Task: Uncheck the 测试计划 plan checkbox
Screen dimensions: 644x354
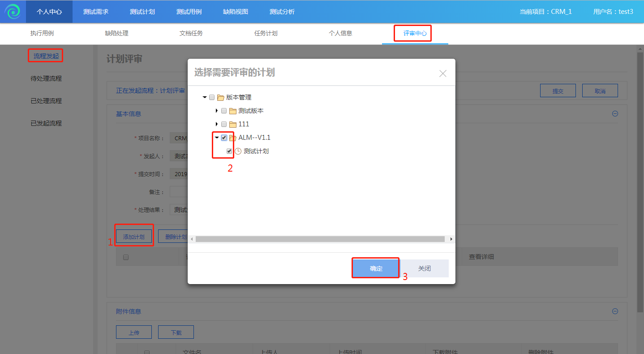Action: [229, 151]
